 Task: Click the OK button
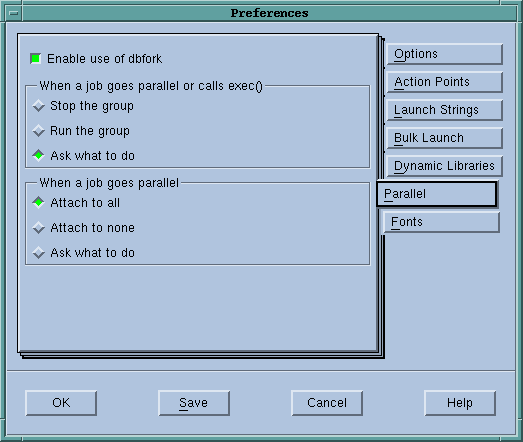pyautogui.click(x=61, y=403)
